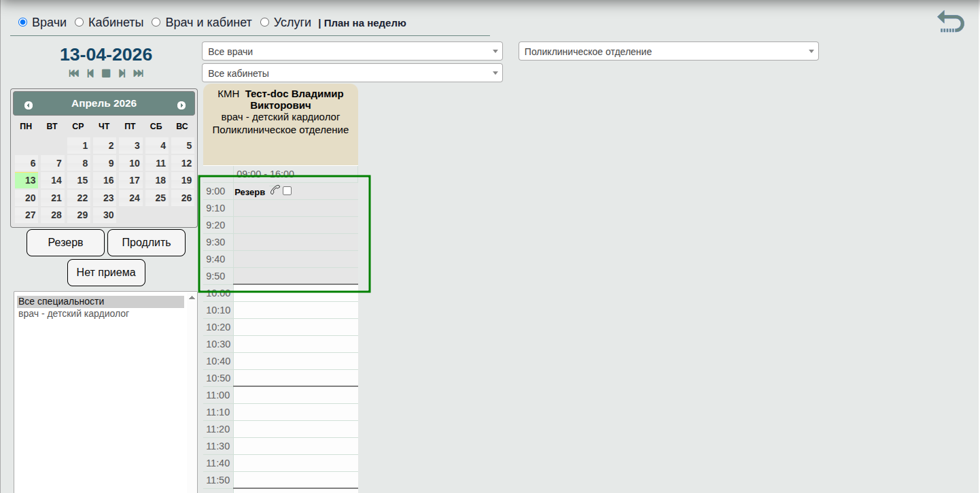Open the Все врачи dropdown

[352, 52]
